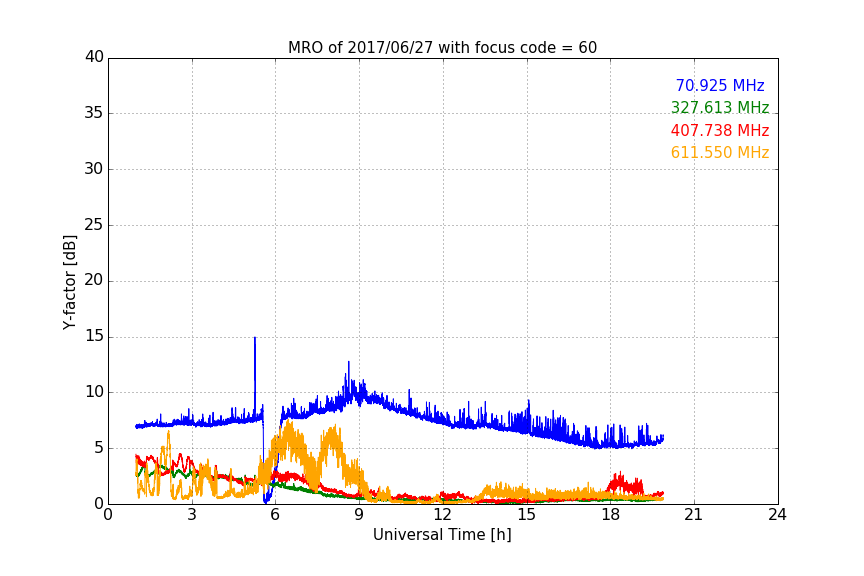Click the x-axis tick label 6
Screen dimensions: 864x576
pyautogui.click(x=276, y=515)
